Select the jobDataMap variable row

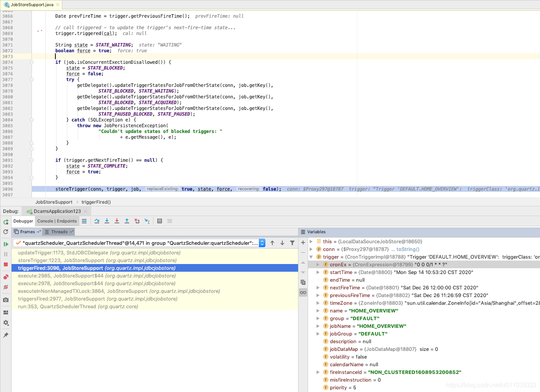click(x=424, y=349)
